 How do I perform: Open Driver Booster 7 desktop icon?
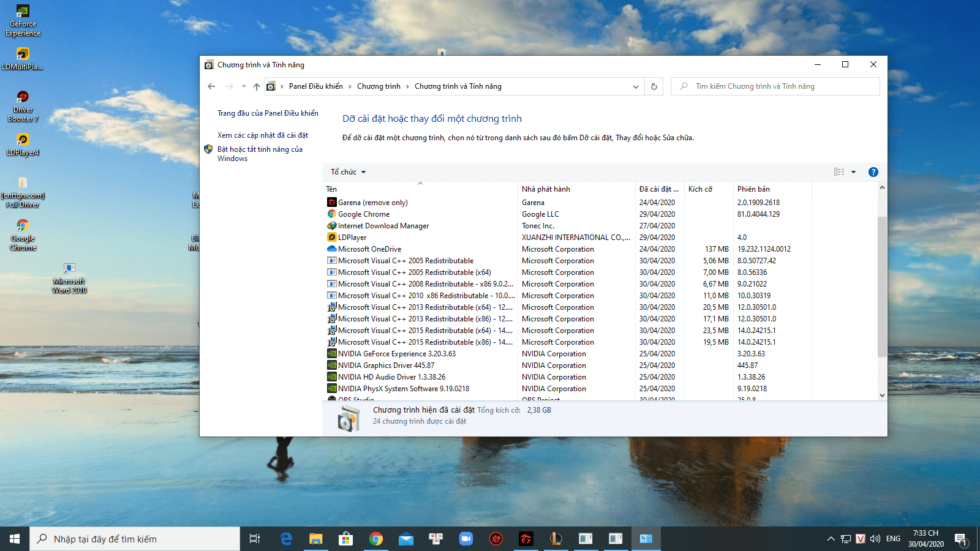[23, 106]
